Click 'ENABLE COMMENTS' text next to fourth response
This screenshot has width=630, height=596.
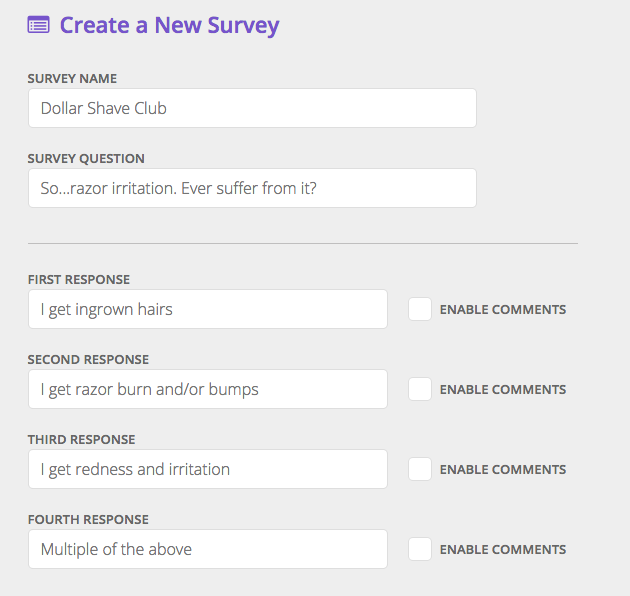pyautogui.click(x=503, y=549)
